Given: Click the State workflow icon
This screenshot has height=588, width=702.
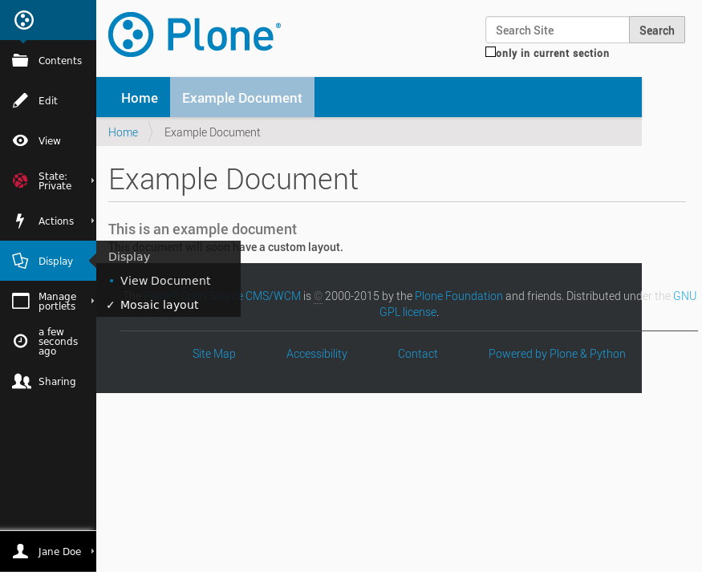Looking at the screenshot, I should tap(19, 180).
